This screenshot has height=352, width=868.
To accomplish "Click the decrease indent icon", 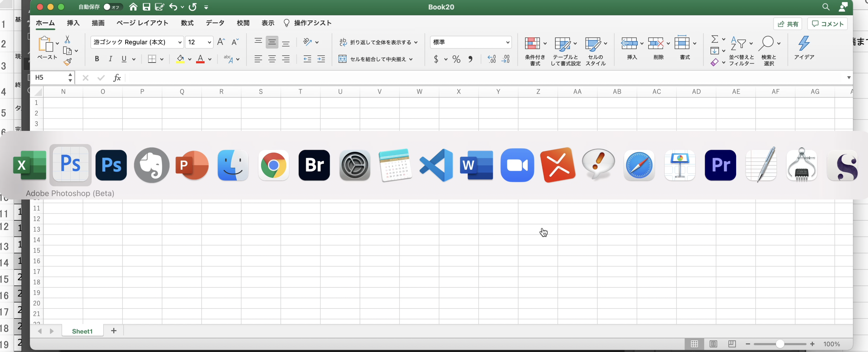I will [307, 59].
